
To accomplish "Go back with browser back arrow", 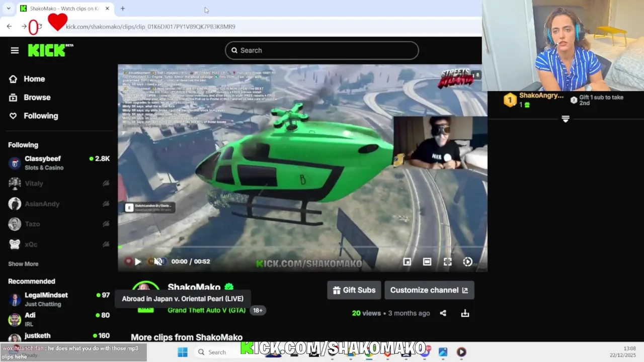I will (9, 26).
